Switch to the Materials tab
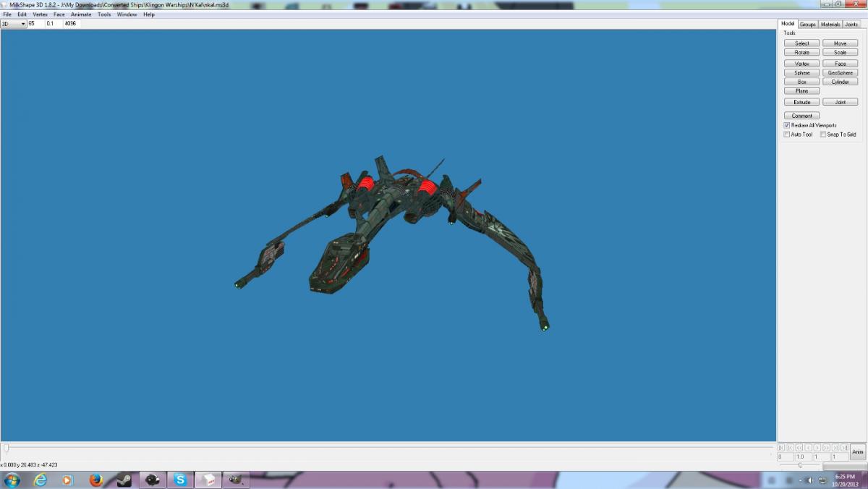868x489 pixels. click(x=830, y=25)
